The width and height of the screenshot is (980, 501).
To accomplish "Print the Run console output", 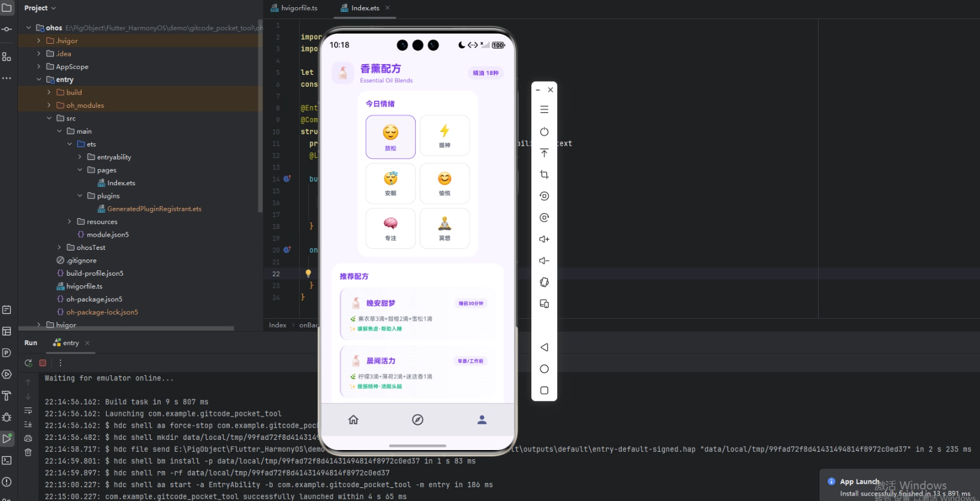I will (28, 438).
